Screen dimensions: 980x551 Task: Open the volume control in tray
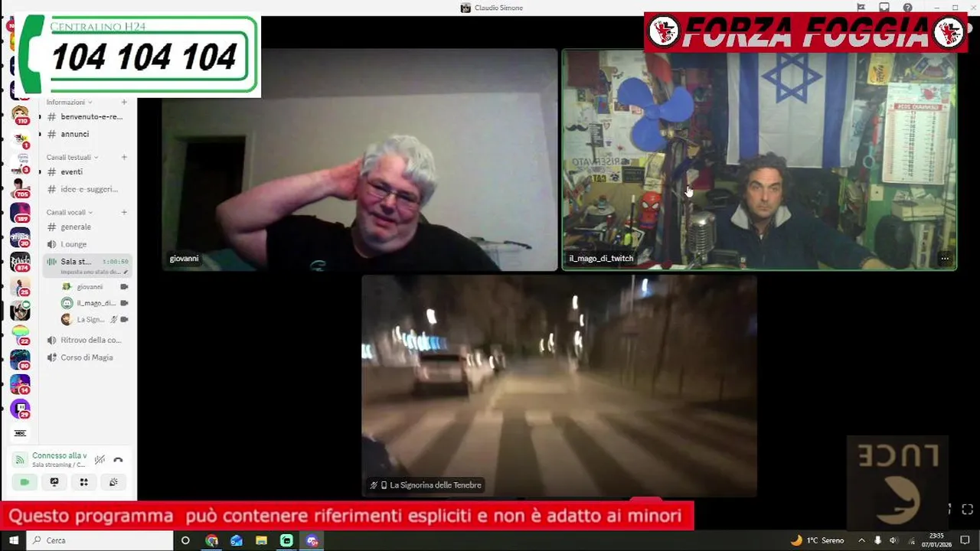(x=893, y=540)
